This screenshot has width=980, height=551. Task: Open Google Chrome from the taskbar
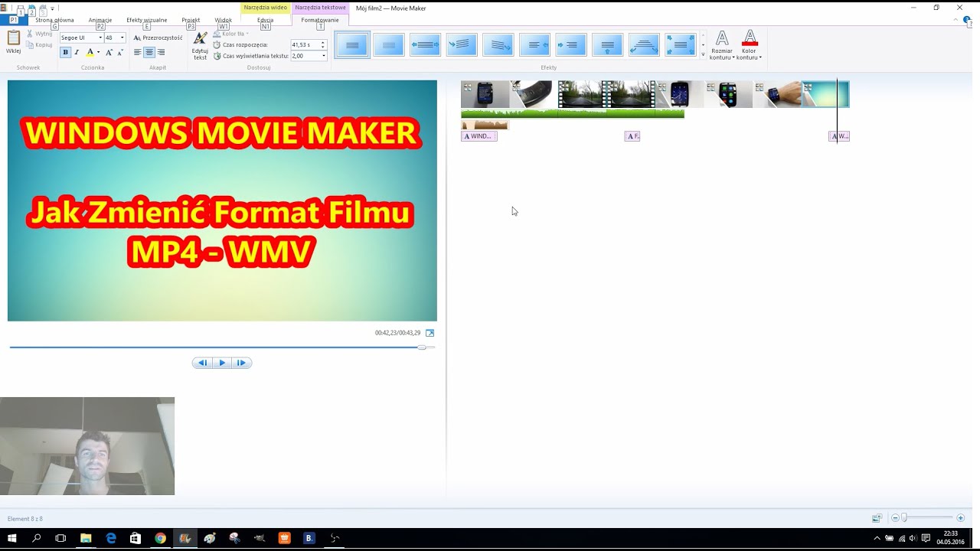pos(160,538)
